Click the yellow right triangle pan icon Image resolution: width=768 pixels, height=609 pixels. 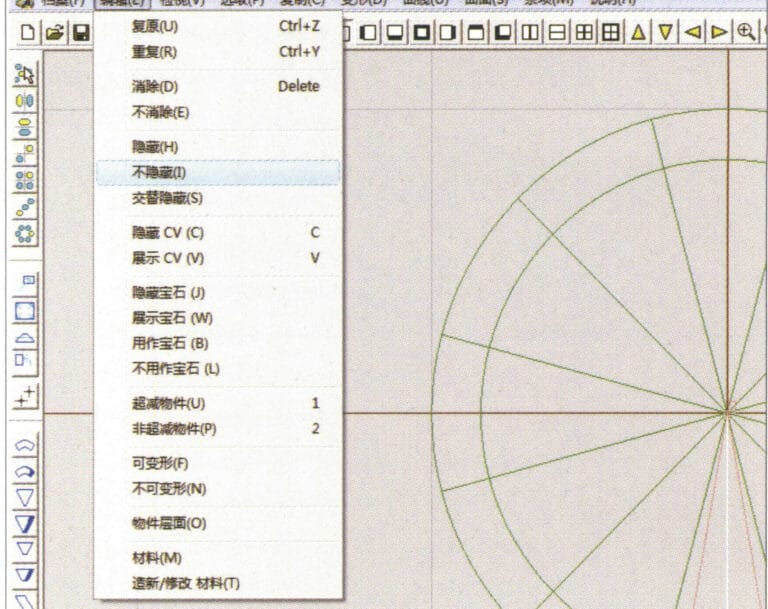coord(719,32)
